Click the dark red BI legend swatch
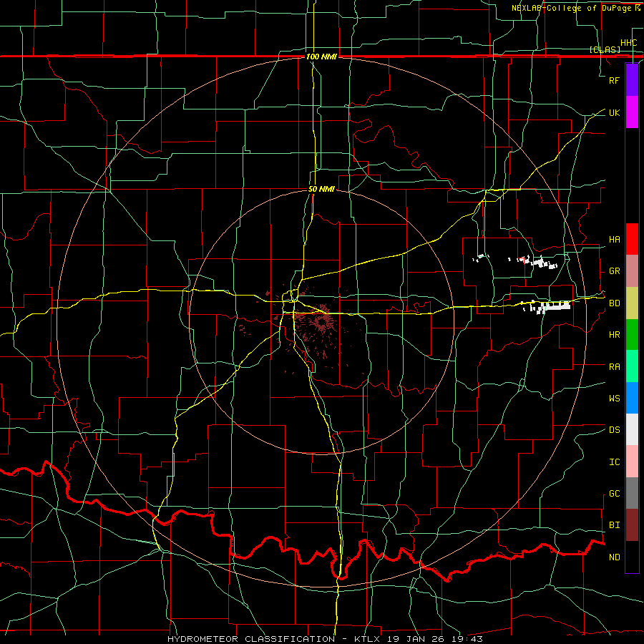Screen dimensions: 644x644 coord(632,525)
